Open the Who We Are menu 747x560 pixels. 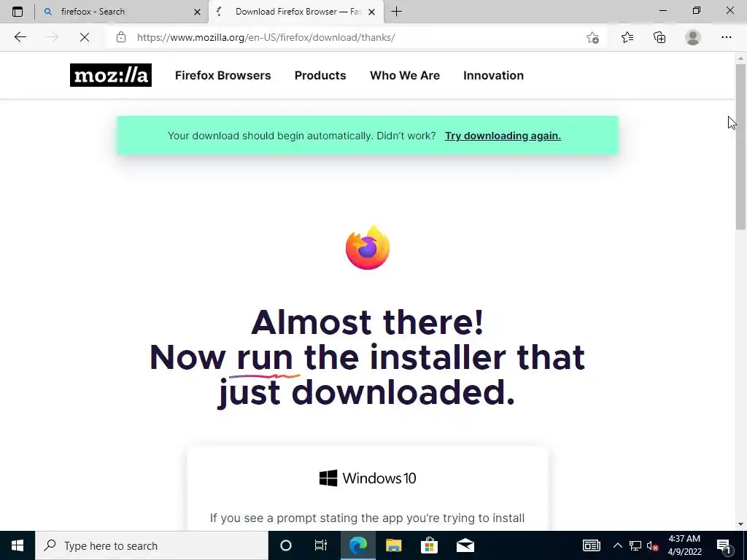tap(405, 75)
